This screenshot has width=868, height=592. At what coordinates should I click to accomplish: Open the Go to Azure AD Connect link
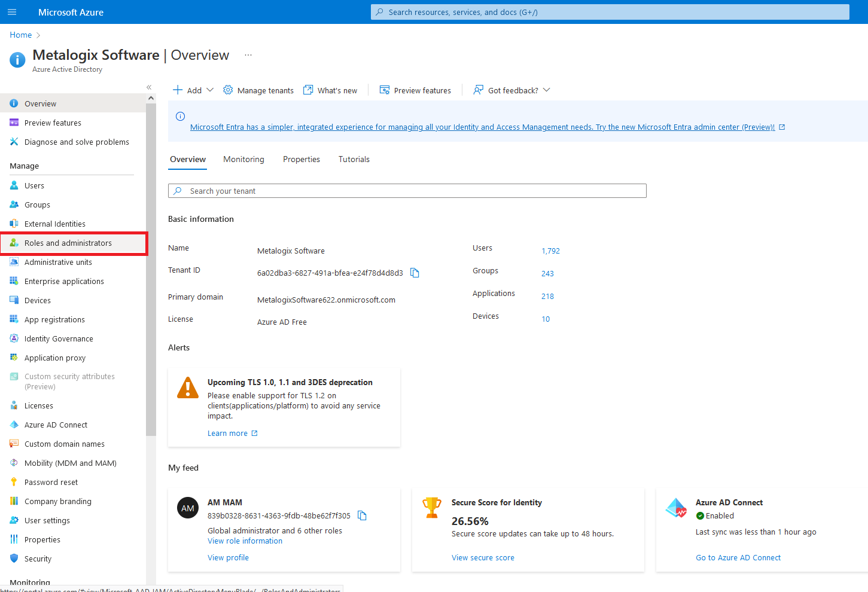738,558
